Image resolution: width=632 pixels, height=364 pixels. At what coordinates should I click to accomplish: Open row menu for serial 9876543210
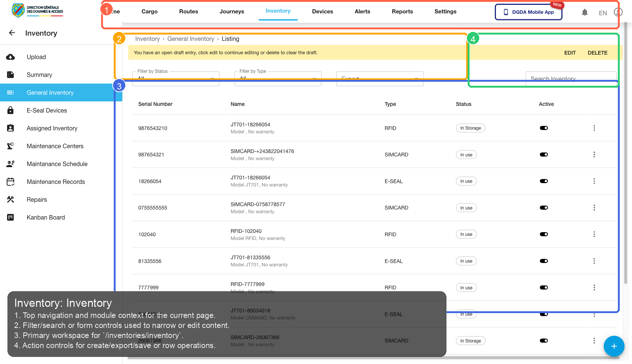pos(594,128)
